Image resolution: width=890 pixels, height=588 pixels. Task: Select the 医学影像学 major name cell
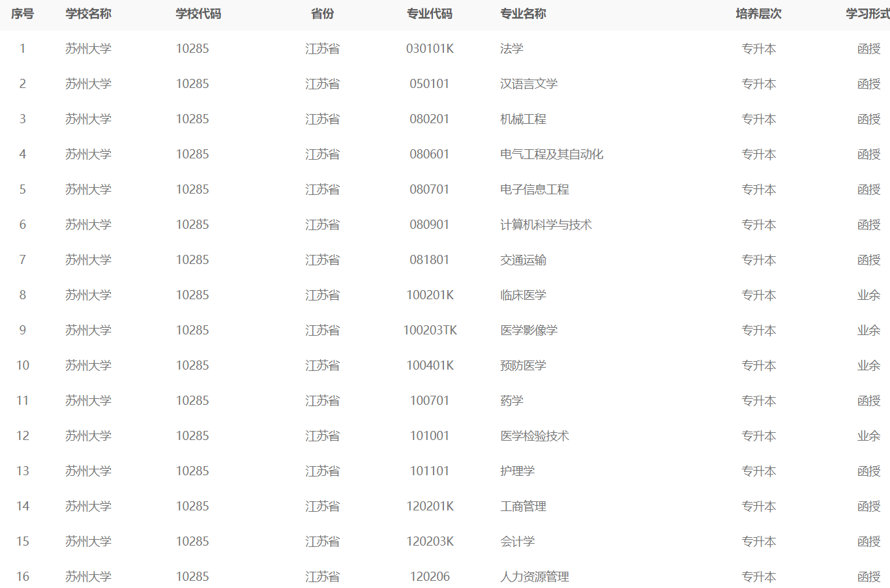(x=529, y=331)
